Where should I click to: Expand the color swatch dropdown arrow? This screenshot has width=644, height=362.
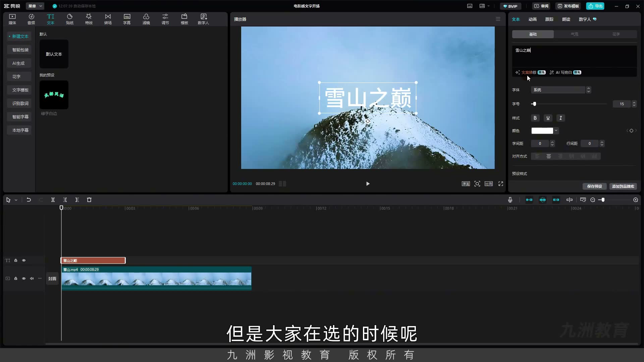556,131
